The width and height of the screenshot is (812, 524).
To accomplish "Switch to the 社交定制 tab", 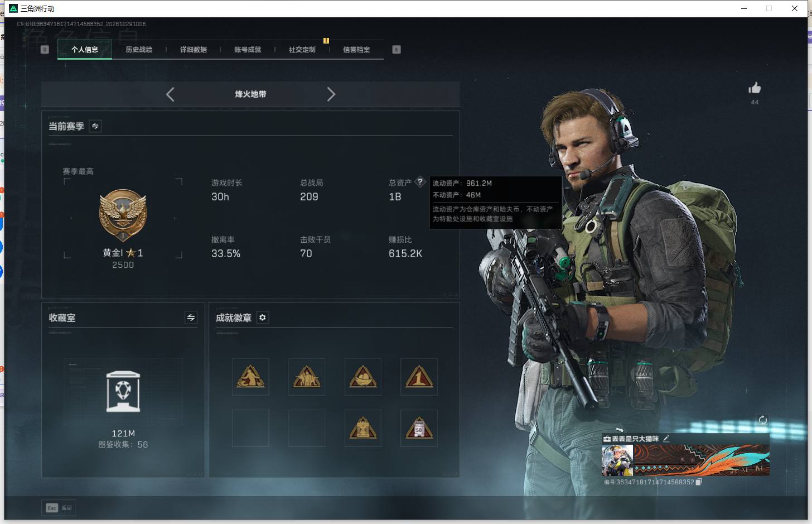I will click(302, 50).
